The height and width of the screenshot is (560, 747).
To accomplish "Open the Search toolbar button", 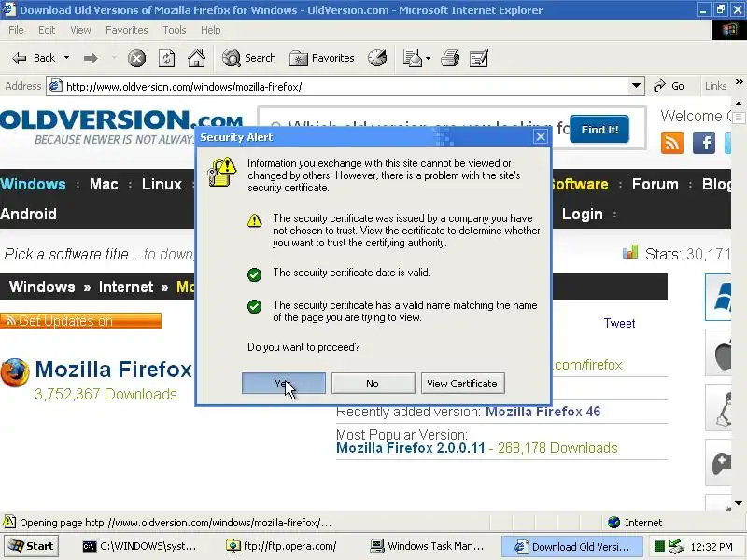I will click(x=249, y=58).
